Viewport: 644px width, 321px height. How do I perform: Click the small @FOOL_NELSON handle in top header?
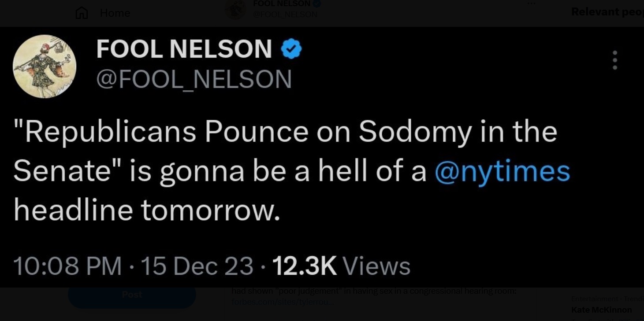285,14
